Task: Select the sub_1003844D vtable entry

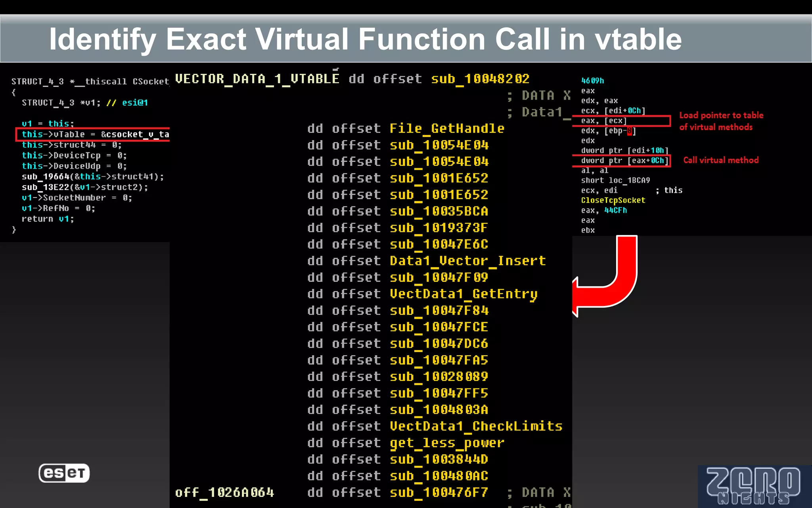Action: [x=439, y=459]
